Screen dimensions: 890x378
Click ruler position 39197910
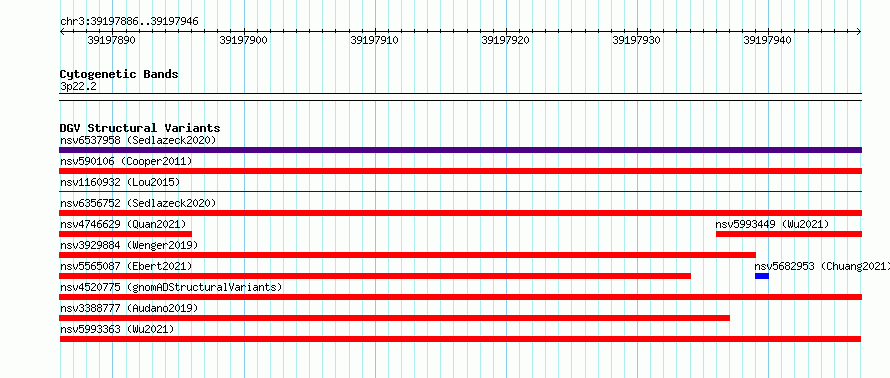pyautogui.click(x=374, y=40)
